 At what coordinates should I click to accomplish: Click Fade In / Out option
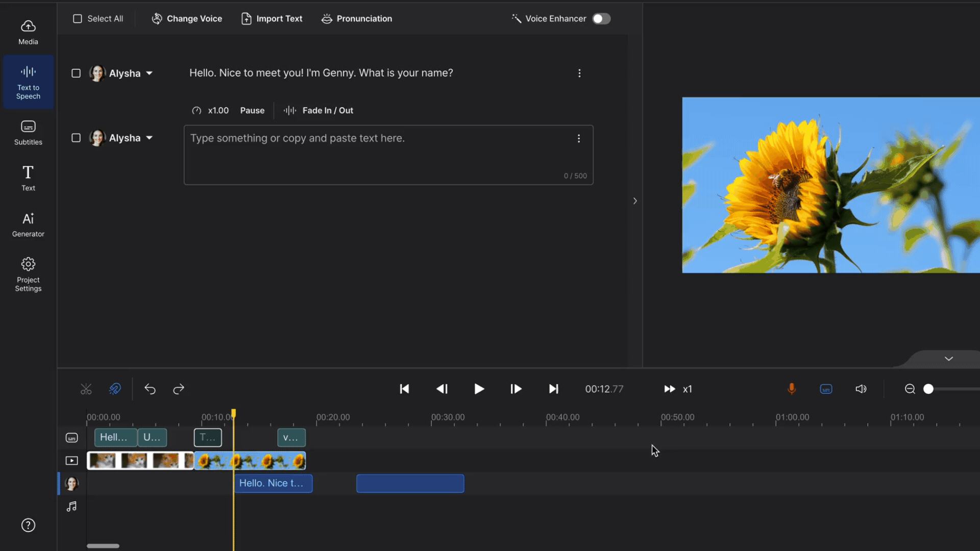318,110
